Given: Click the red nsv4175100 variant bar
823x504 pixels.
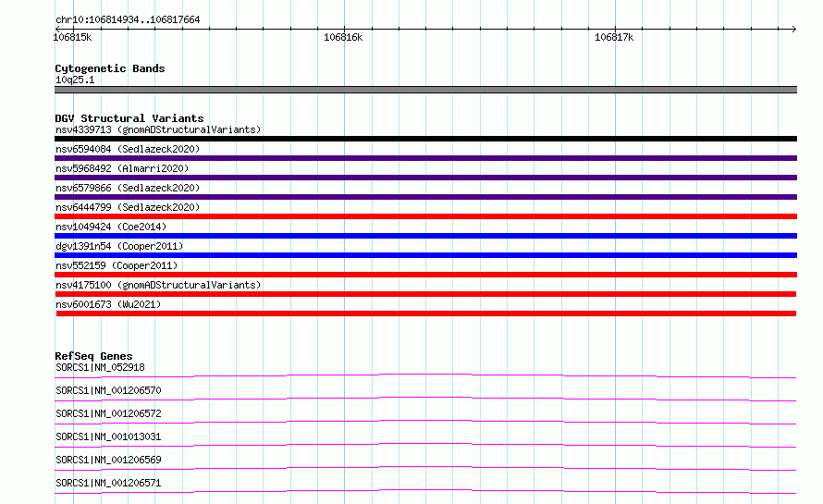Looking at the screenshot, I should (x=425, y=294).
